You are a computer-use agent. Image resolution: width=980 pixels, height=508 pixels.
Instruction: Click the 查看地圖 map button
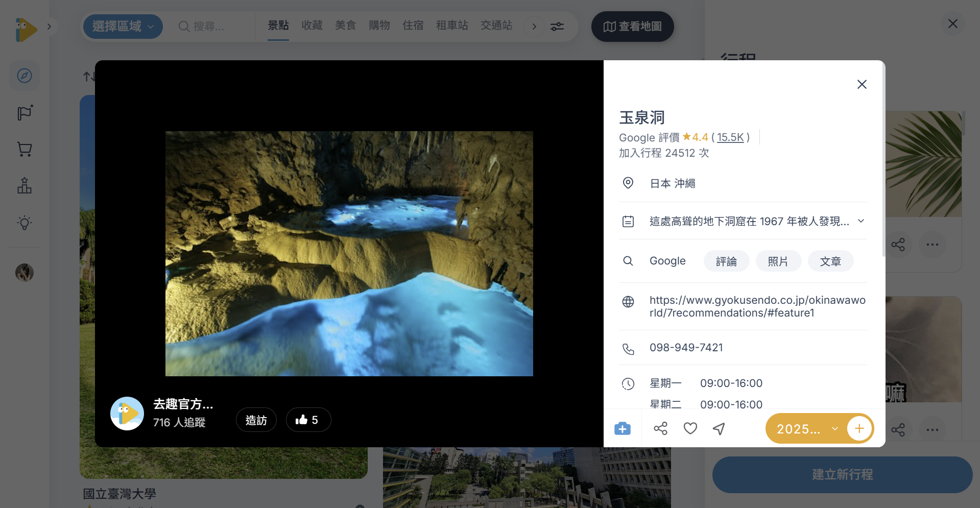coord(633,27)
